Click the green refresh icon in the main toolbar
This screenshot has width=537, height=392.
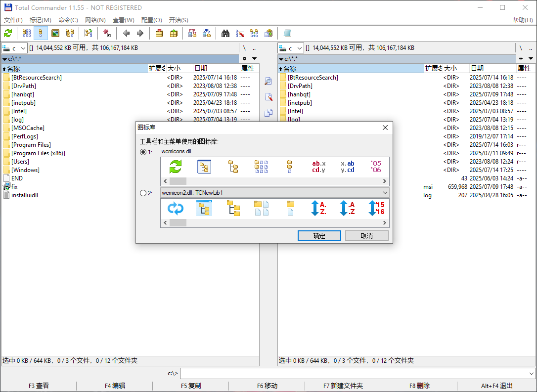tap(8, 33)
